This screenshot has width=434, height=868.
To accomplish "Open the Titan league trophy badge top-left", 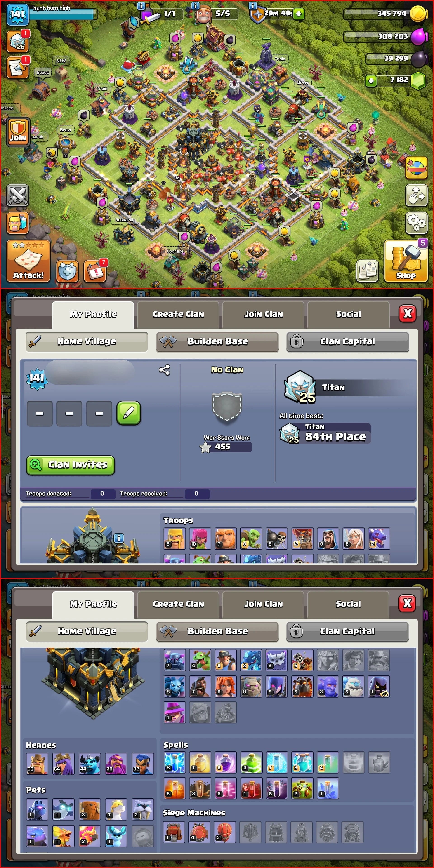I will 17,40.
